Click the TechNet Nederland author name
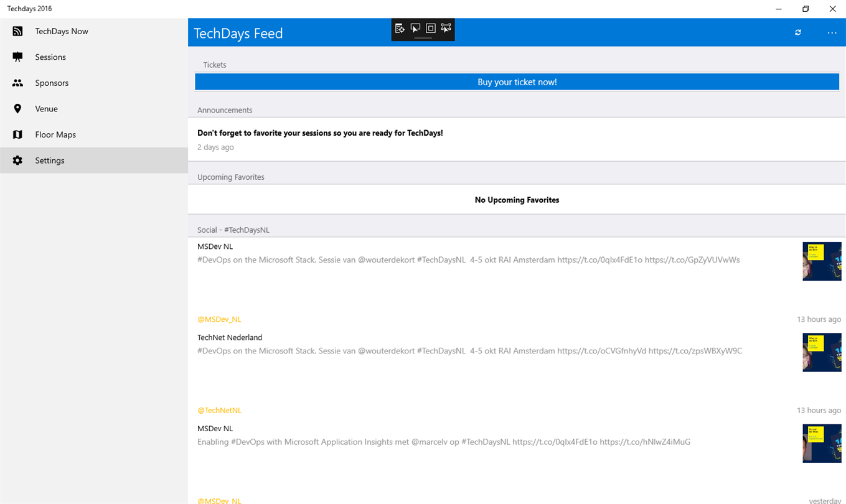 pyautogui.click(x=230, y=338)
